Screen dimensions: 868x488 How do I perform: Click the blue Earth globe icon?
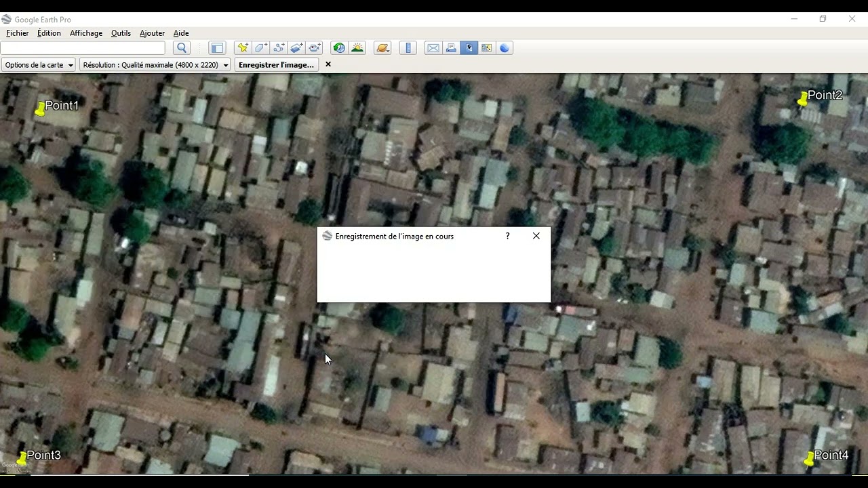(x=505, y=47)
